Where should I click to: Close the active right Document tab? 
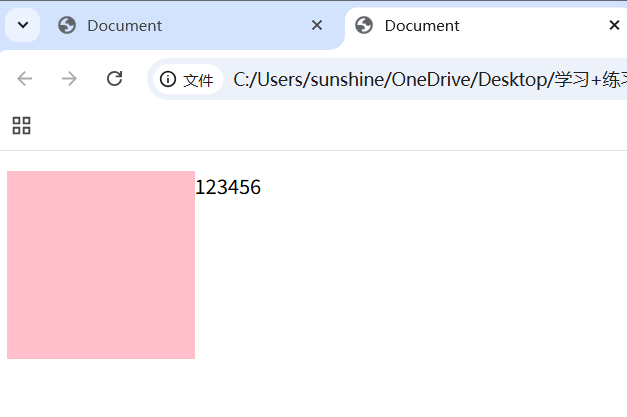tap(614, 25)
